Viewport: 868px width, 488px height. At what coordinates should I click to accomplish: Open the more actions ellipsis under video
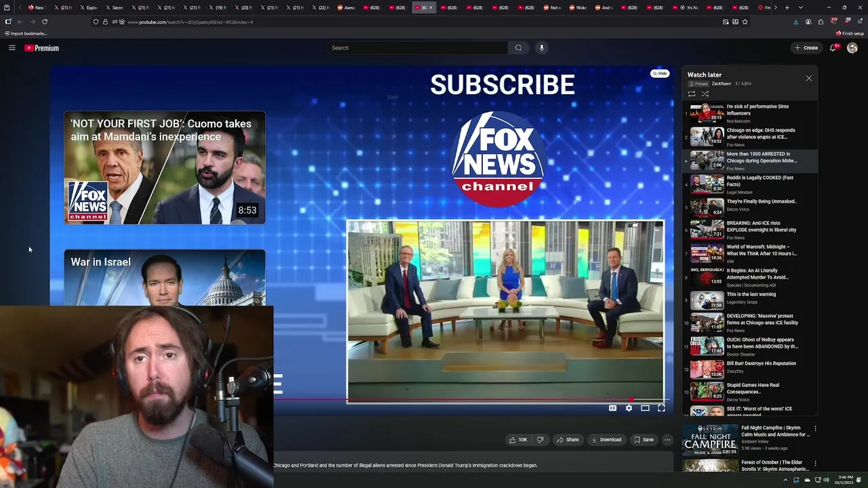(x=667, y=439)
